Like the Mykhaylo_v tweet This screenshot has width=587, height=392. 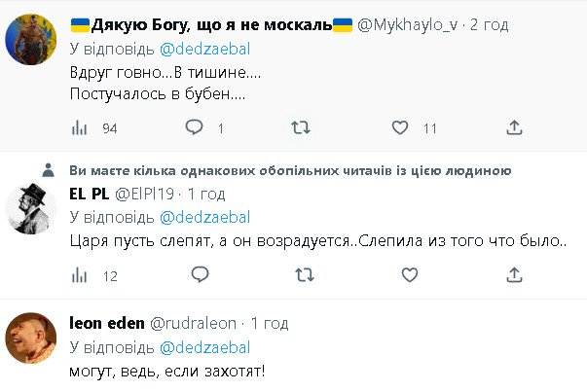[400, 127]
